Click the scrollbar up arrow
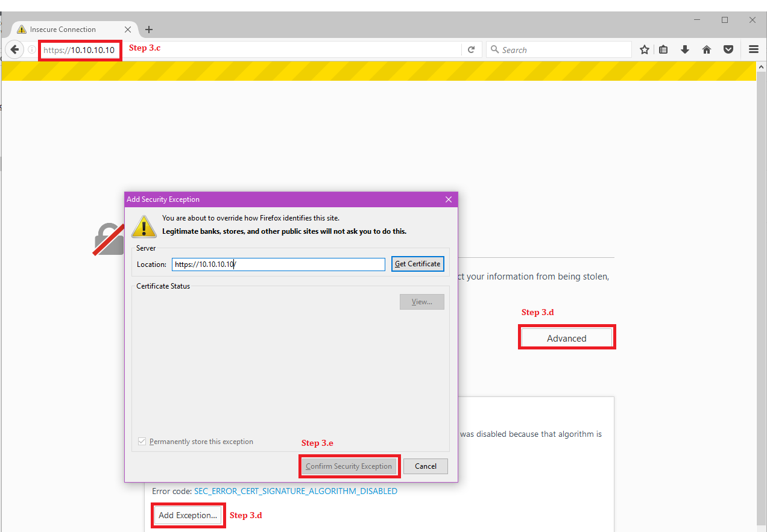This screenshot has height=532, width=767. 761,67
